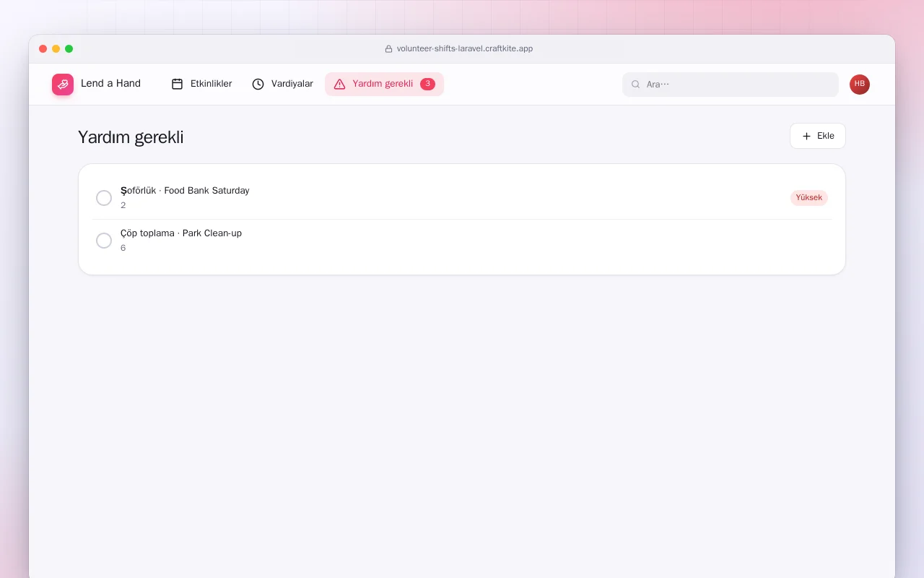Click the Lend a Hand logo icon
The height and width of the screenshot is (578, 924).
click(63, 85)
